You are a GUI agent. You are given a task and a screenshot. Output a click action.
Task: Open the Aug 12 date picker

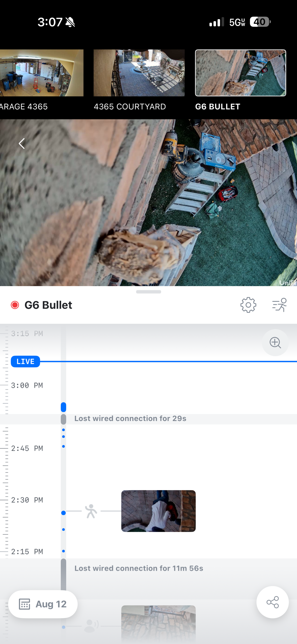pos(43,604)
